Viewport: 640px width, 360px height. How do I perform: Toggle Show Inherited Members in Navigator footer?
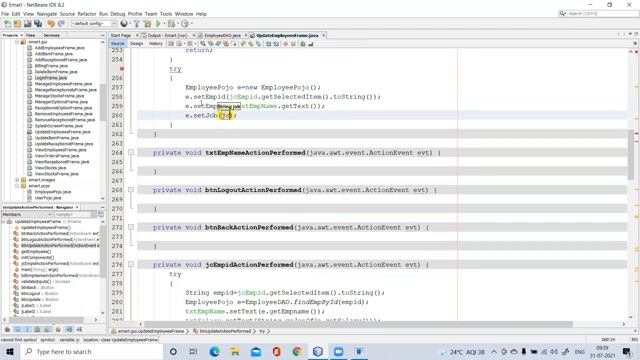pos(7,329)
